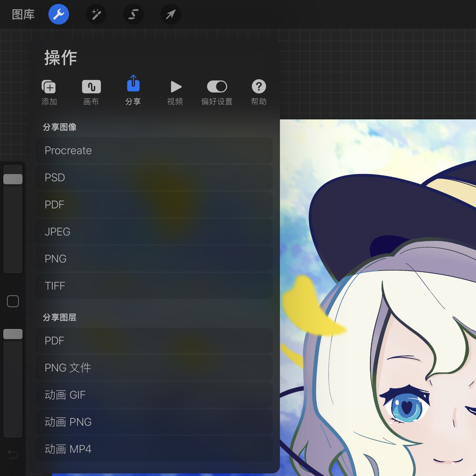Go back to 图库 gallery
The image size is (476, 476).
tap(23, 14)
